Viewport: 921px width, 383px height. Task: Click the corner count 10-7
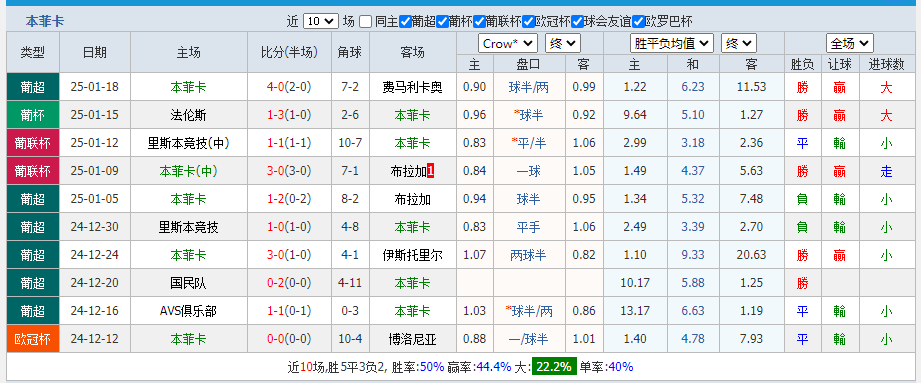click(x=350, y=143)
